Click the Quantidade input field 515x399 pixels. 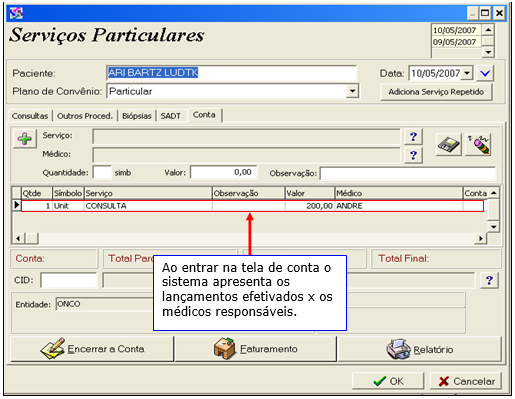102,173
